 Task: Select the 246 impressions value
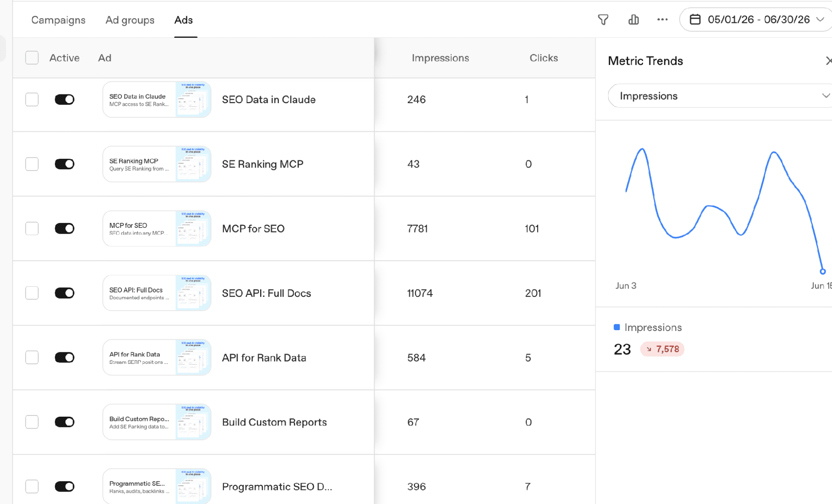pyautogui.click(x=417, y=99)
